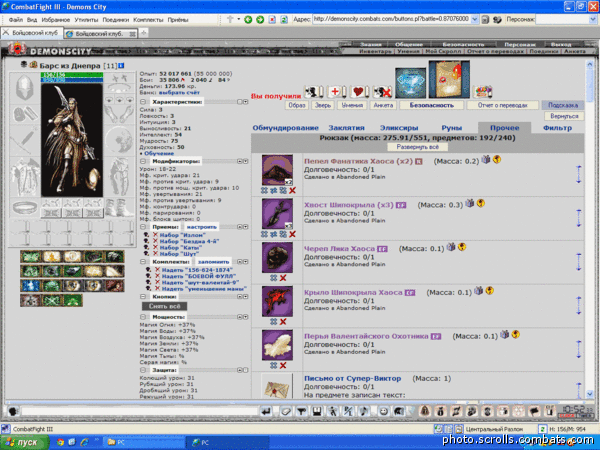
Task: Click the Windows пуск start button
Action: click(25, 442)
